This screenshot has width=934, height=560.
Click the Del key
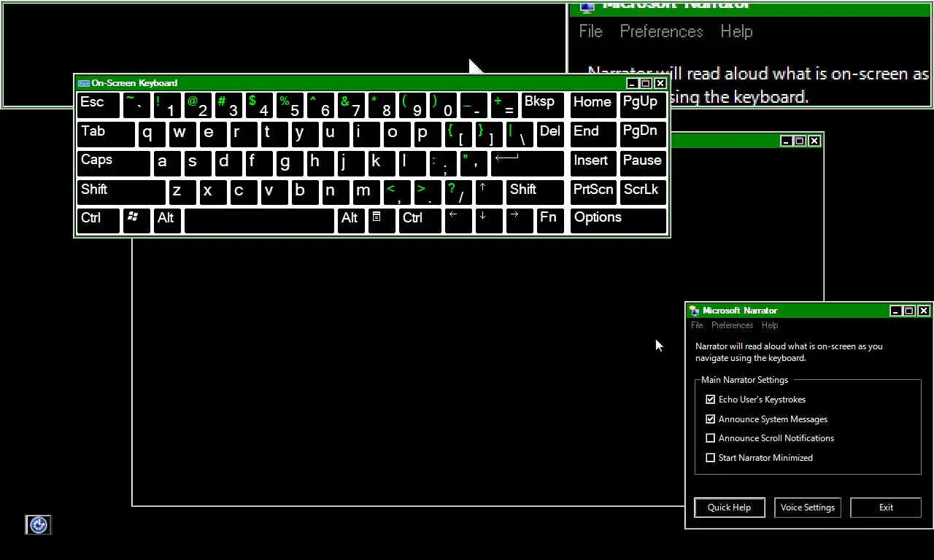click(550, 134)
